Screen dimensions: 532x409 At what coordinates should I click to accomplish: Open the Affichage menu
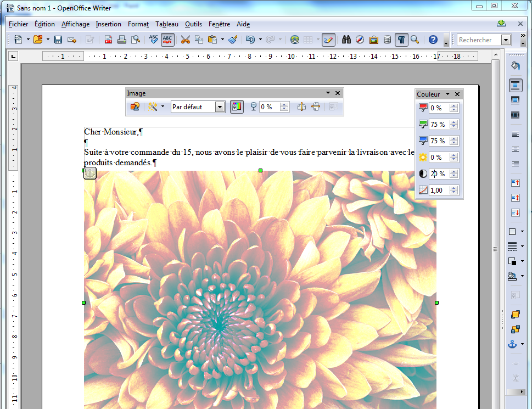(x=75, y=24)
